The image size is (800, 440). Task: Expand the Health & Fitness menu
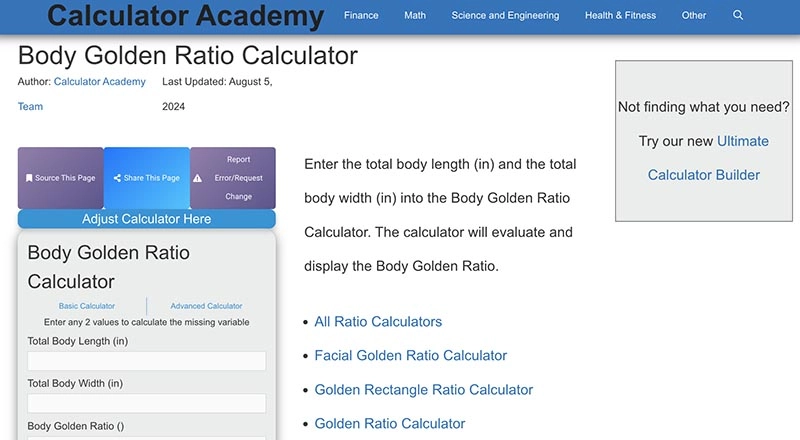click(x=620, y=16)
